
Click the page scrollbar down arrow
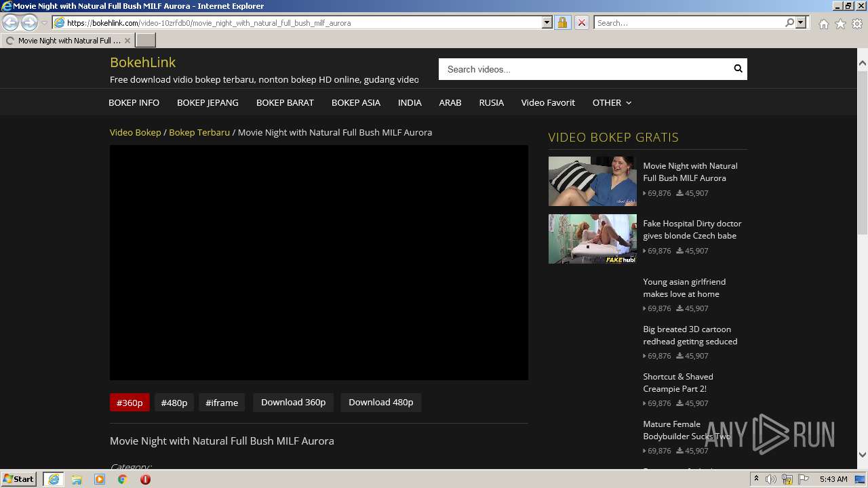[863, 455]
